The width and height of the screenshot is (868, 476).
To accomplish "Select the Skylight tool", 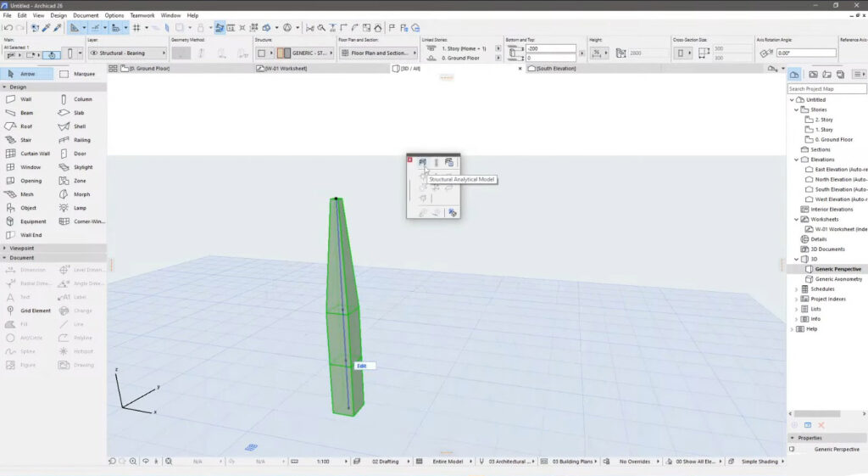I will coord(77,167).
